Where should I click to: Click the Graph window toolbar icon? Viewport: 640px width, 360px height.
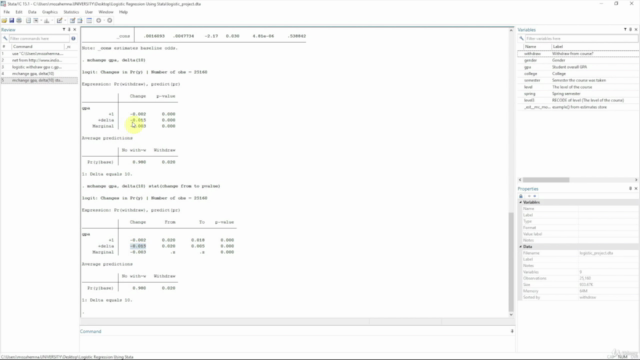47,20
